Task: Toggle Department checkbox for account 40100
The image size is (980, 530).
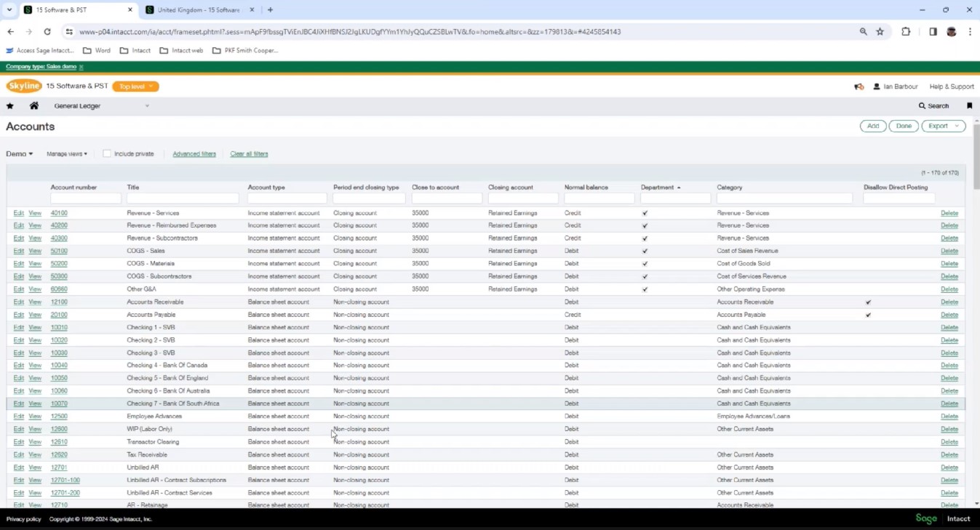Action: [x=644, y=213]
